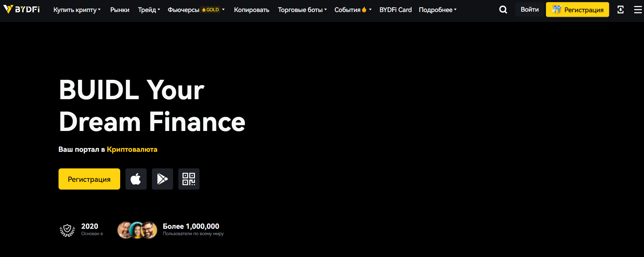Click the BYDFi logo in header
The image size is (644, 257).
[x=22, y=10]
